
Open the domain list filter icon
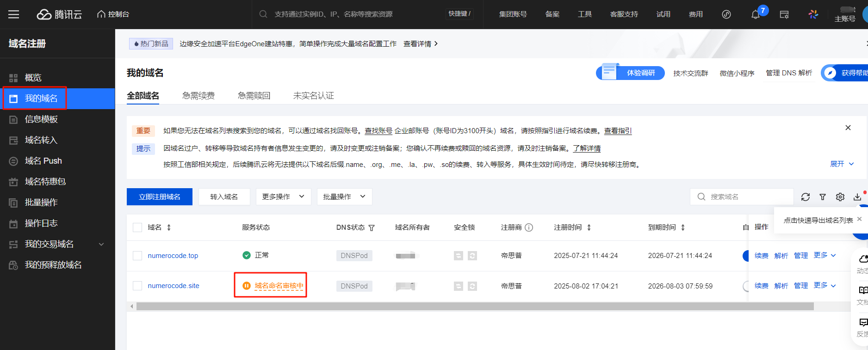(823, 197)
